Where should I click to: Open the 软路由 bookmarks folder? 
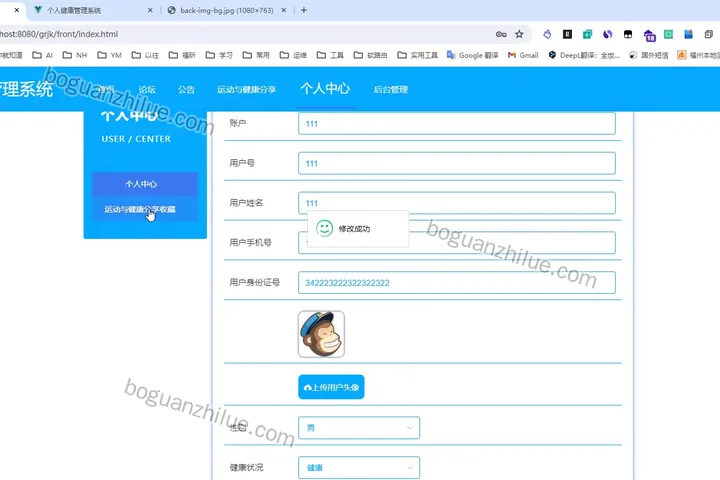coord(371,55)
